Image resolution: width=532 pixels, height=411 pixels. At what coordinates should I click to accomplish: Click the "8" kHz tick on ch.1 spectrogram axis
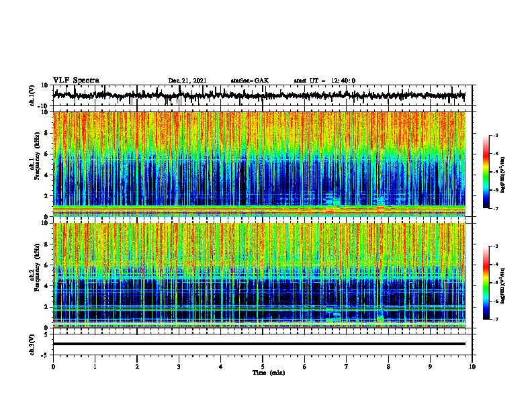(x=46, y=133)
